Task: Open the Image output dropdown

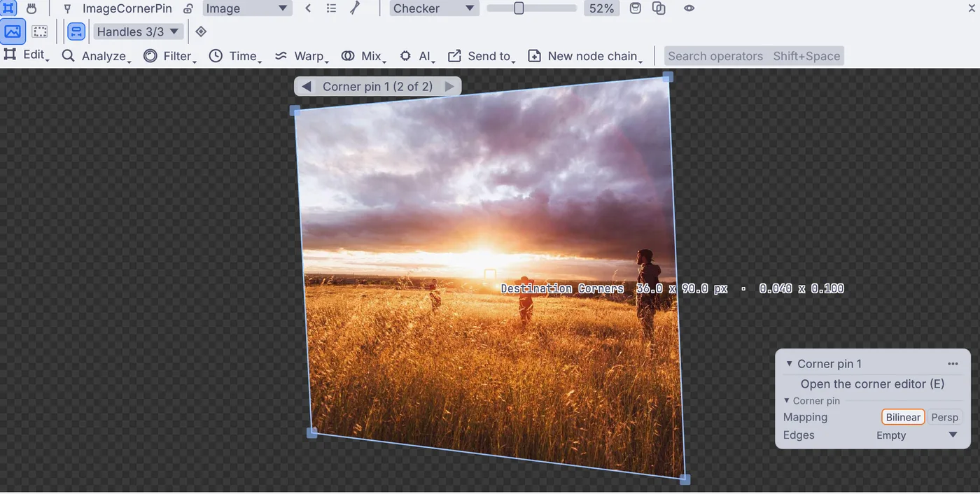Action: (247, 8)
